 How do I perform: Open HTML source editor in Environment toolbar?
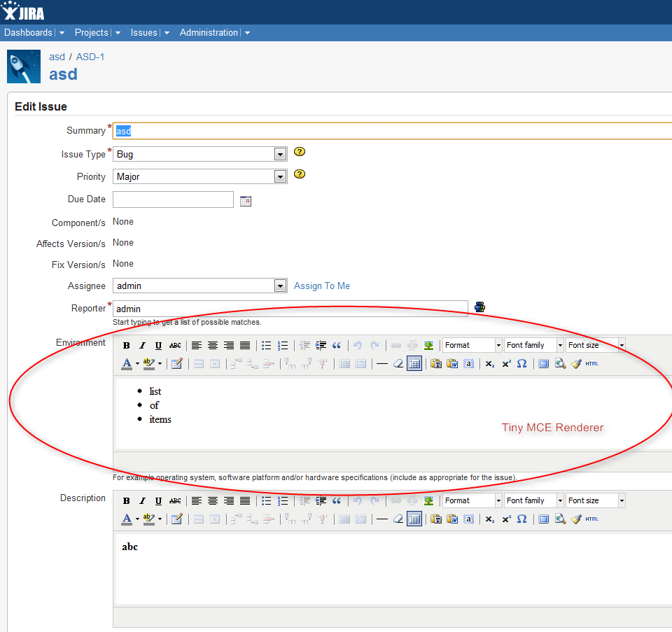(x=592, y=364)
